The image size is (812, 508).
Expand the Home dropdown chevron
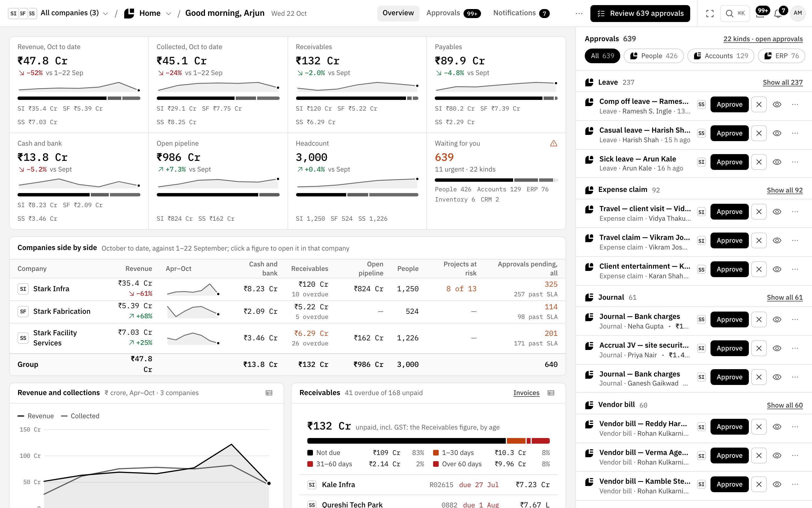tap(169, 14)
